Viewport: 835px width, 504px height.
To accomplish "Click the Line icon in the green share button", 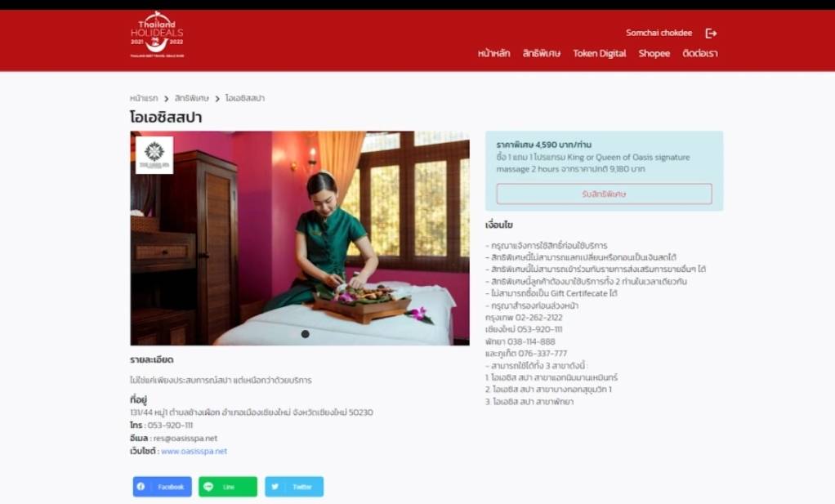I will (208, 486).
